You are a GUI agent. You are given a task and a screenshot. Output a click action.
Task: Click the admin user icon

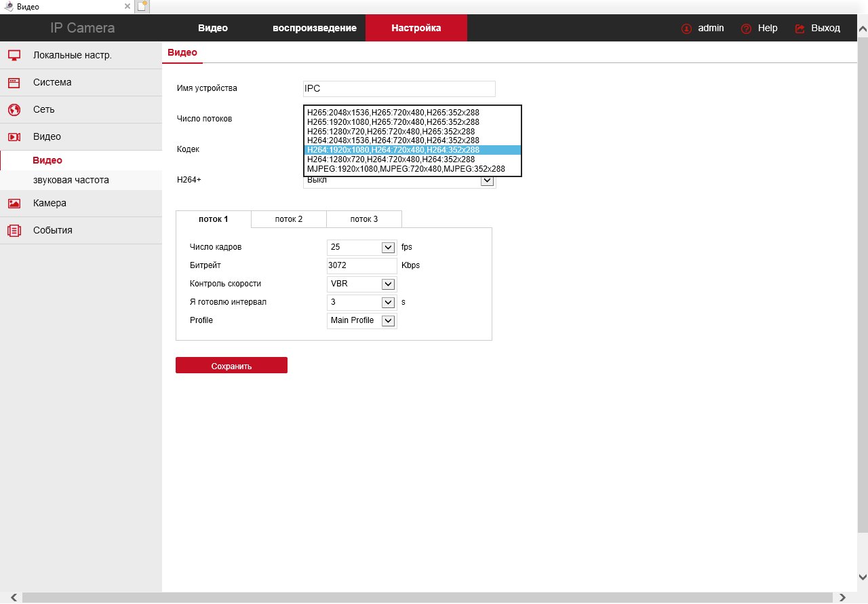[686, 29]
